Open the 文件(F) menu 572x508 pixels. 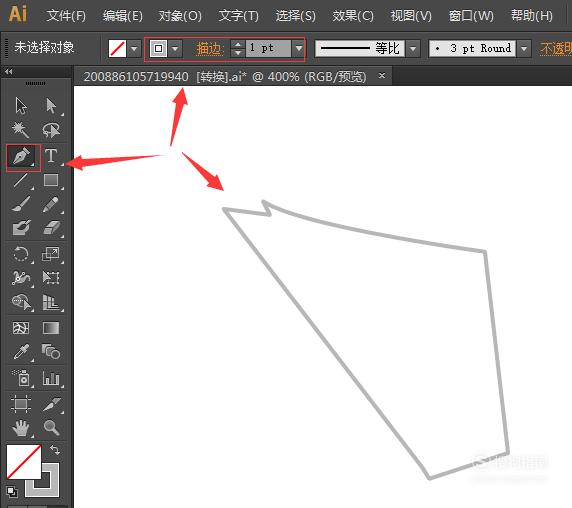pos(66,16)
